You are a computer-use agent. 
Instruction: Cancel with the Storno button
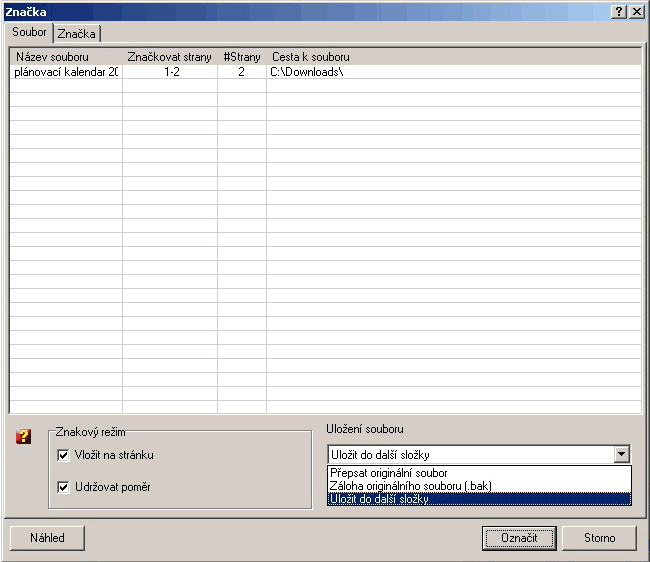tap(600, 538)
